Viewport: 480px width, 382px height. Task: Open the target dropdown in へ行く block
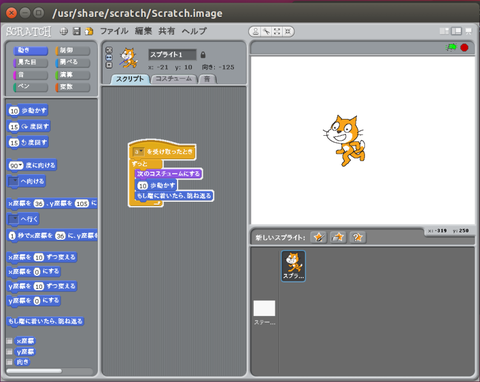pyautogui.click(x=13, y=219)
